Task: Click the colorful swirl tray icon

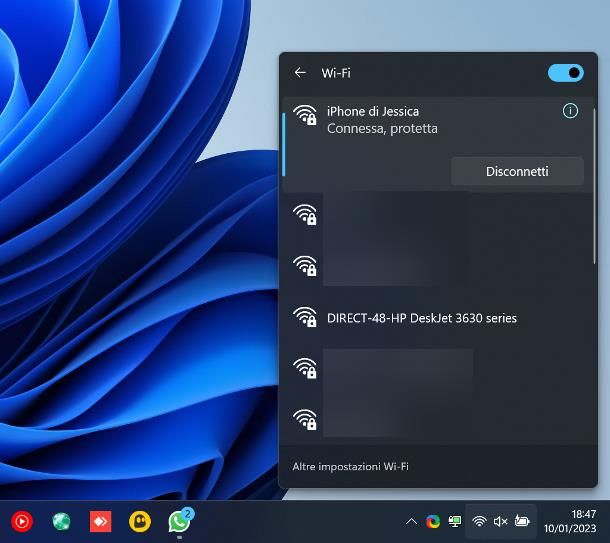Action: click(x=433, y=521)
